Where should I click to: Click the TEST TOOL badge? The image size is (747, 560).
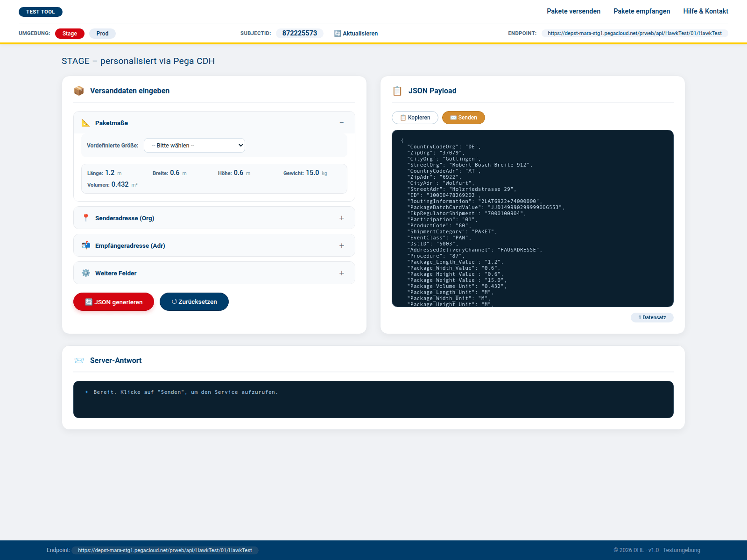pyautogui.click(x=41, y=12)
